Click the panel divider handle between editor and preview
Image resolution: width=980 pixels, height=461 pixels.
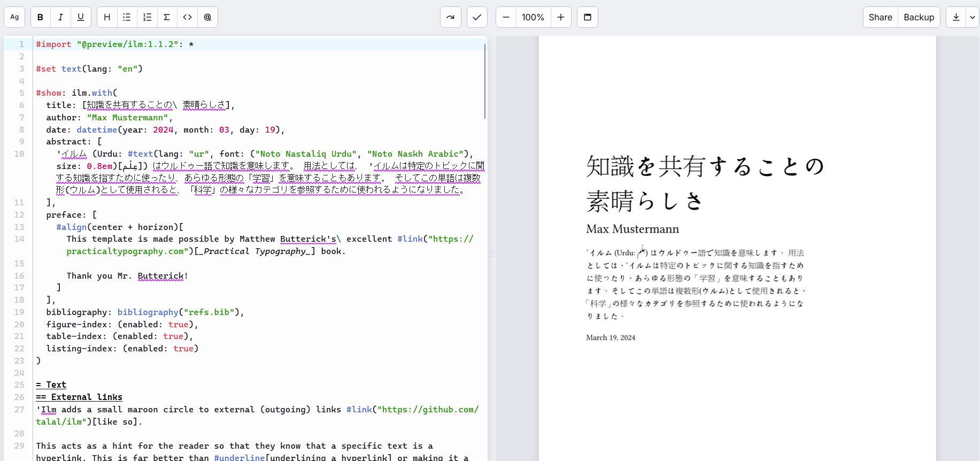(491, 253)
